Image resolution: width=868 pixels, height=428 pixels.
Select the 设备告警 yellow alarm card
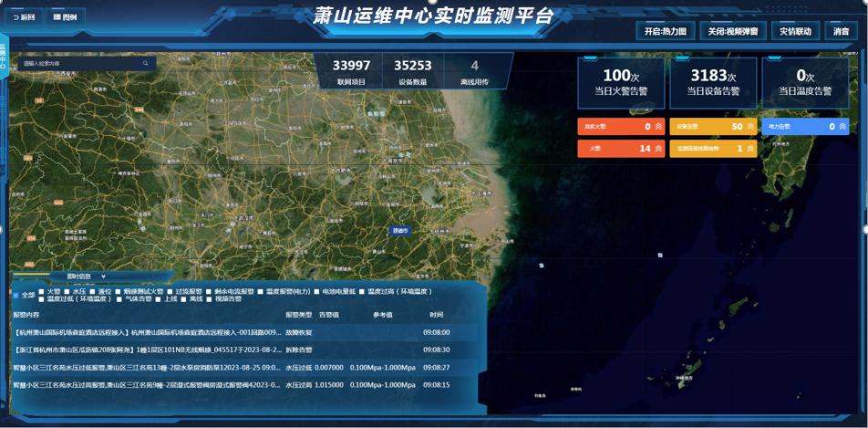(713, 127)
